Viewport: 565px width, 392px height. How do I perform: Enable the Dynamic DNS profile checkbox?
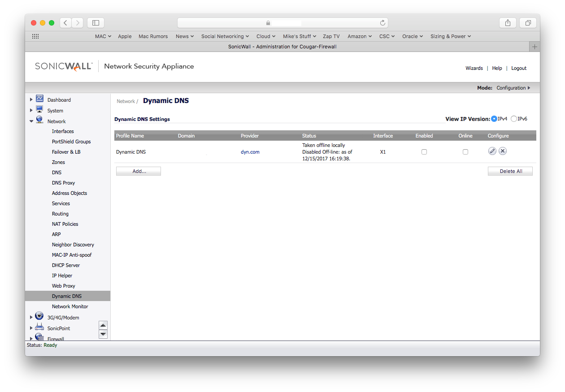[x=424, y=152]
